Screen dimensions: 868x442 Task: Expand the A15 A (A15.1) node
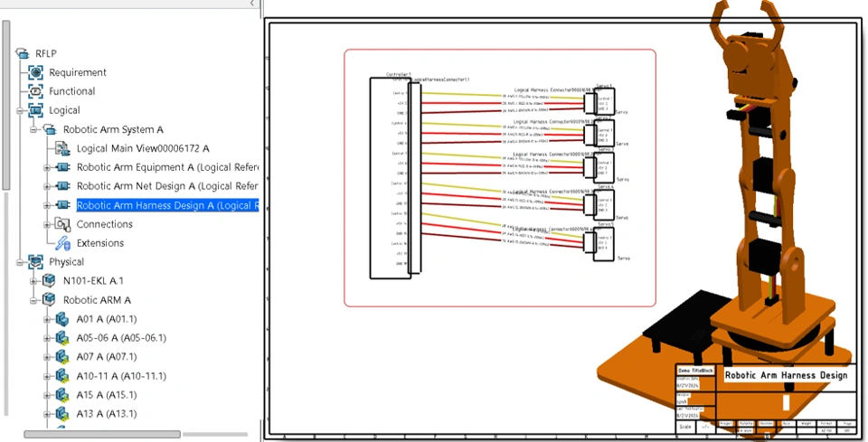(46, 395)
